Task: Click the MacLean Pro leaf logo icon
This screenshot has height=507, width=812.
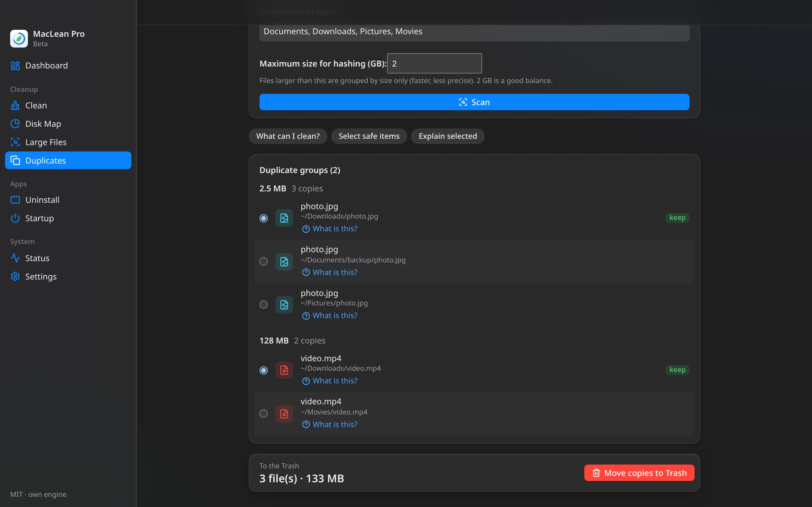Action: (x=19, y=39)
